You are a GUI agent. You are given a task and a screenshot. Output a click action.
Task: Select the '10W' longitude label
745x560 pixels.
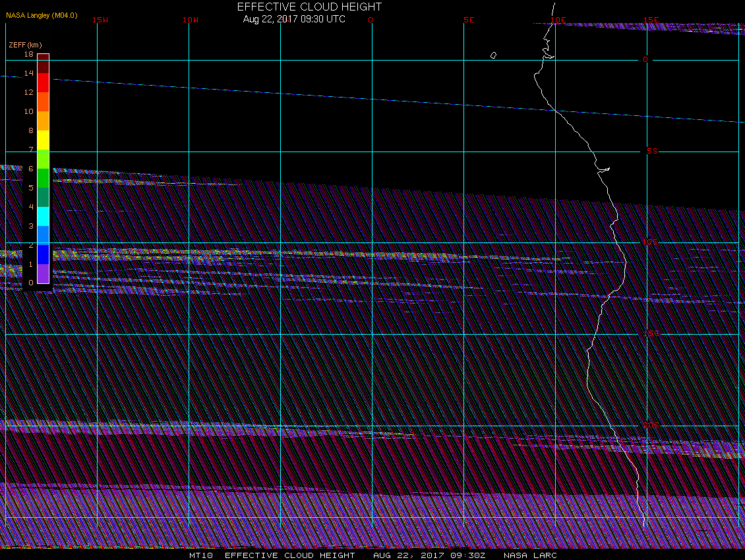[x=191, y=20]
